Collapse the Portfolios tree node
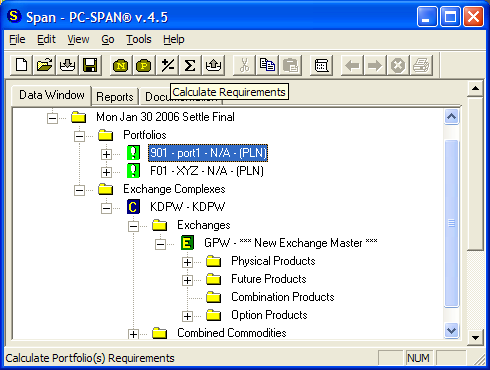Screen dimensions: 490x370 tap(79, 136)
